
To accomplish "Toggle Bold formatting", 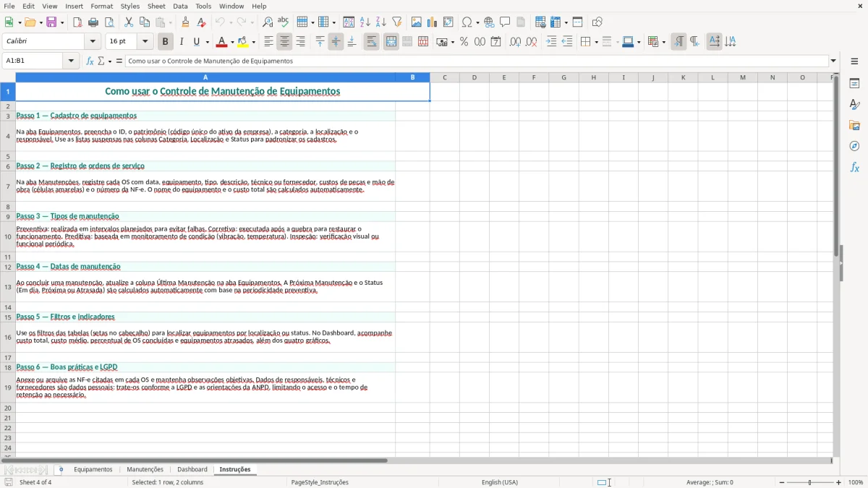I will pos(166,42).
